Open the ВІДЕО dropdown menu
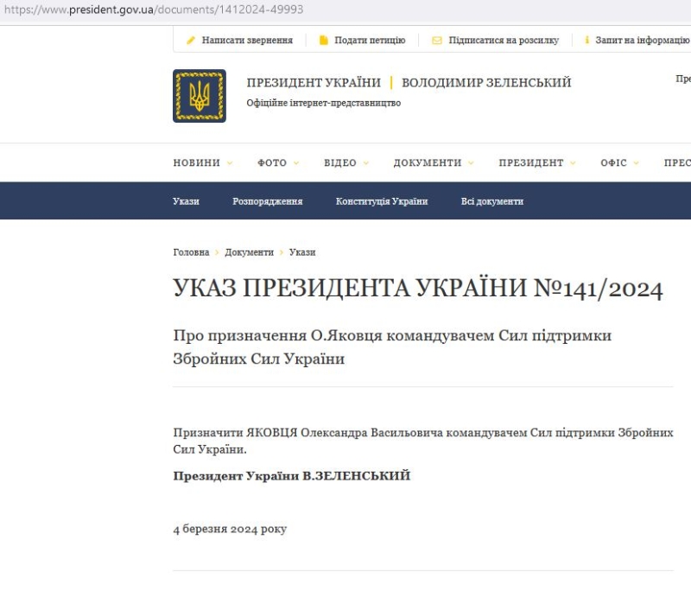The width and height of the screenshot is (691, 616). [346, 163]
